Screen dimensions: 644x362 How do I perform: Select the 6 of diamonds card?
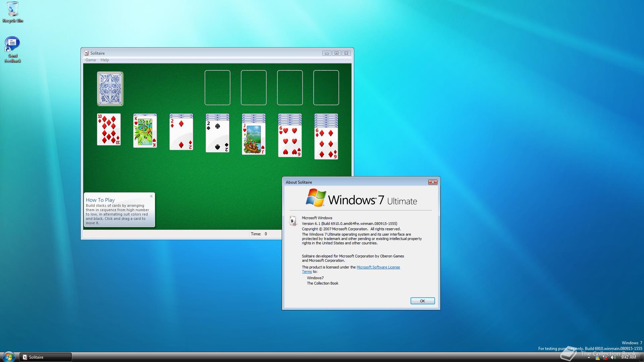pos(326,143)
